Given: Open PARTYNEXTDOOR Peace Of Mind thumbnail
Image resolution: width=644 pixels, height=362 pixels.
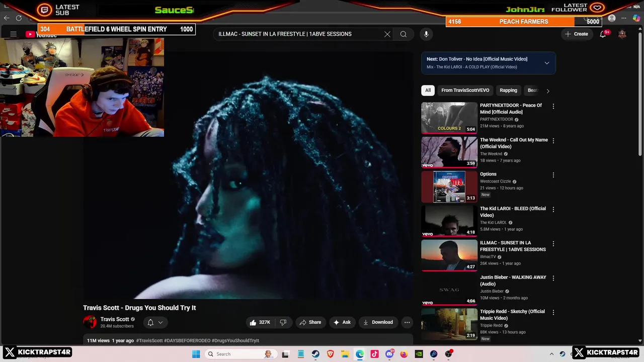Looking at the screenshot, I should click(x=449, y=118).
